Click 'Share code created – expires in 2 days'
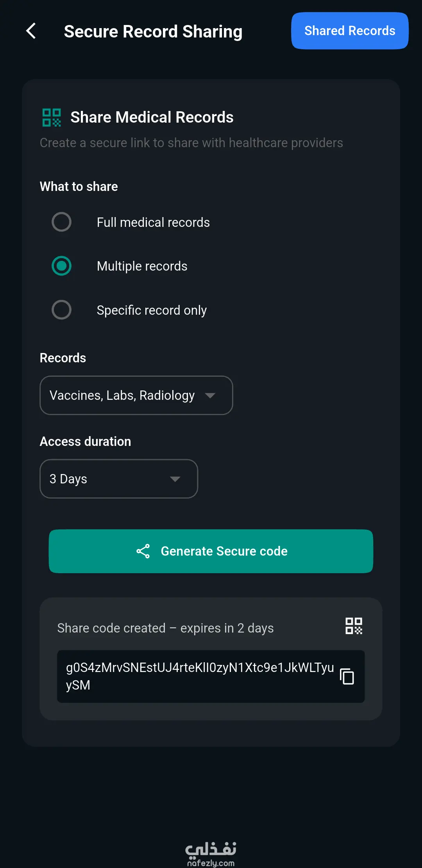The width and height of the screenshot is (422, 868). pos(165,628)
